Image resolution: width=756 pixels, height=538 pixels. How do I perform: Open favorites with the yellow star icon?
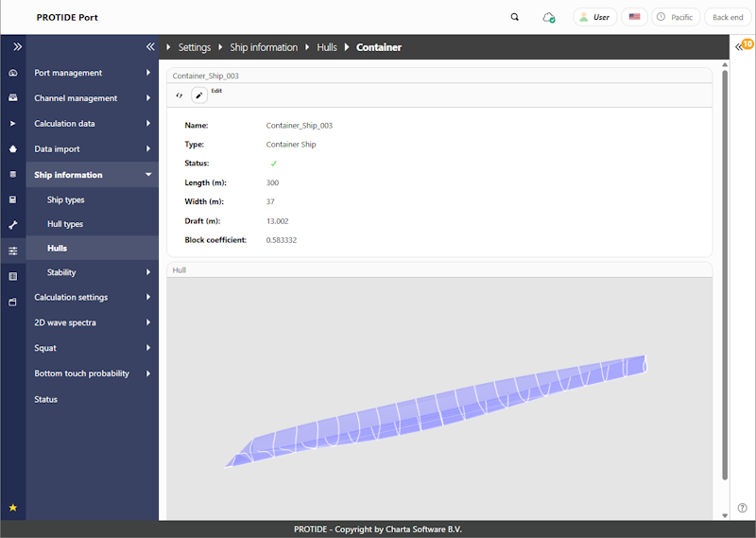coord(13,508)
